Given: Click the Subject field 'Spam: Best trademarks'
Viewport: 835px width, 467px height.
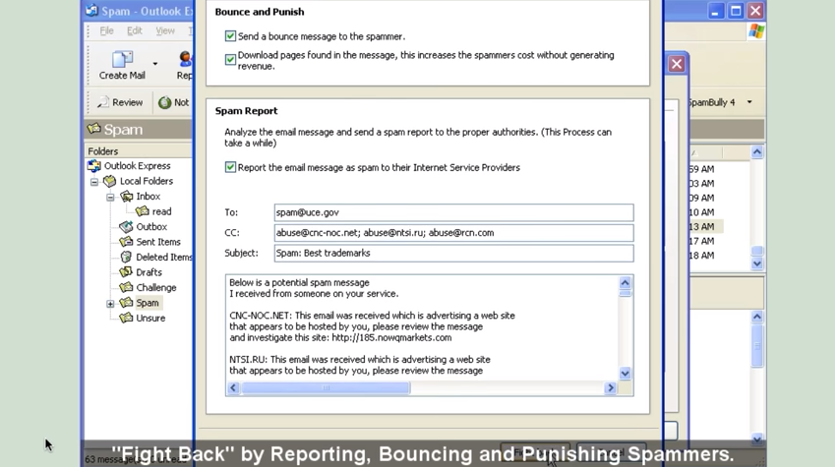Looking at the screenshot, I should coord(454,253).
